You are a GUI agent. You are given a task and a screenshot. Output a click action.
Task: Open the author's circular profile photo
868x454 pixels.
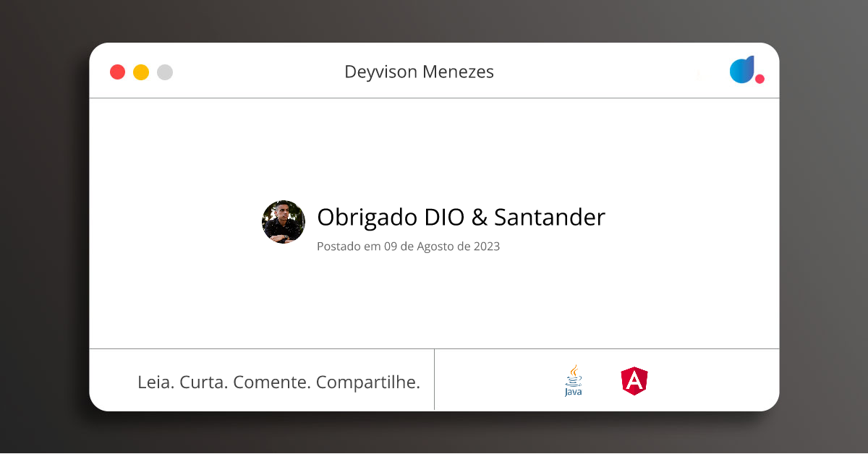pos(283,221)
